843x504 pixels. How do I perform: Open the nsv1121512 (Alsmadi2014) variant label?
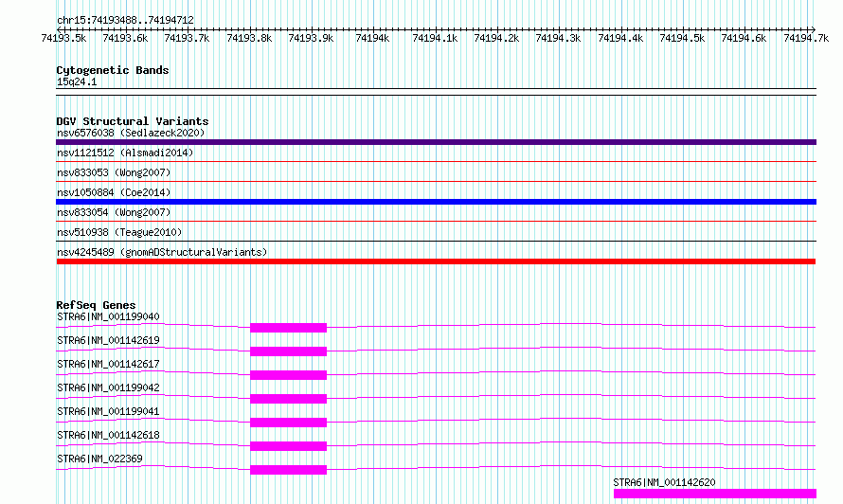click(125, 153)
